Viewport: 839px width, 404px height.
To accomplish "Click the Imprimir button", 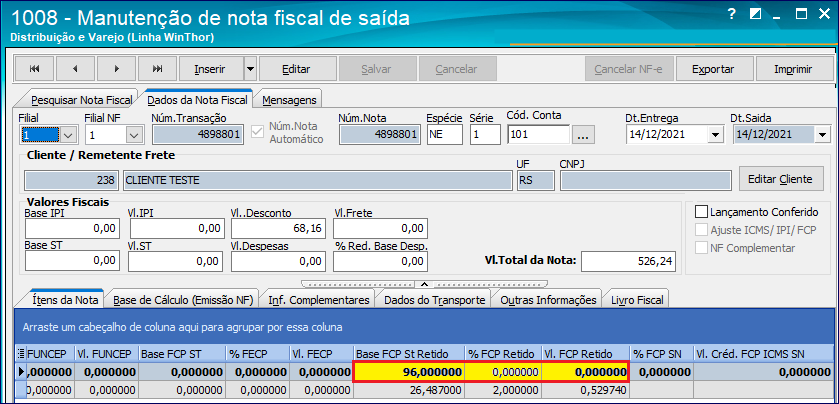I will click(794, 69).
